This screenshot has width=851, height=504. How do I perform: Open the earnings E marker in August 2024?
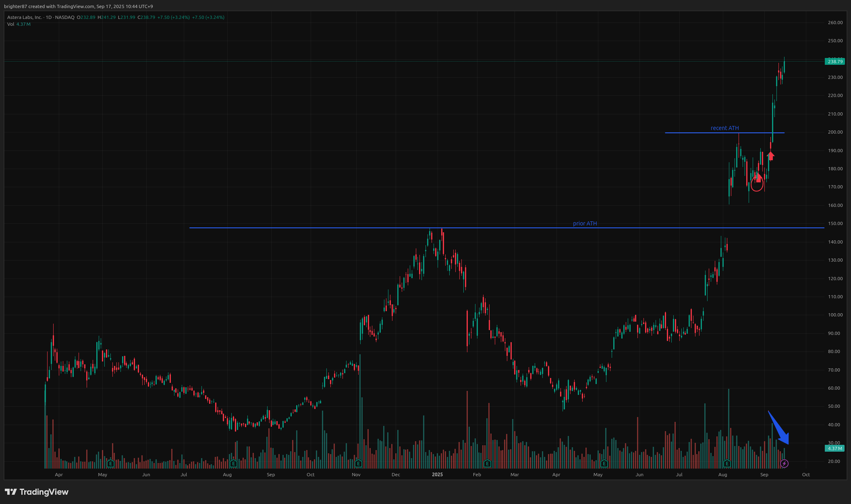233,464
